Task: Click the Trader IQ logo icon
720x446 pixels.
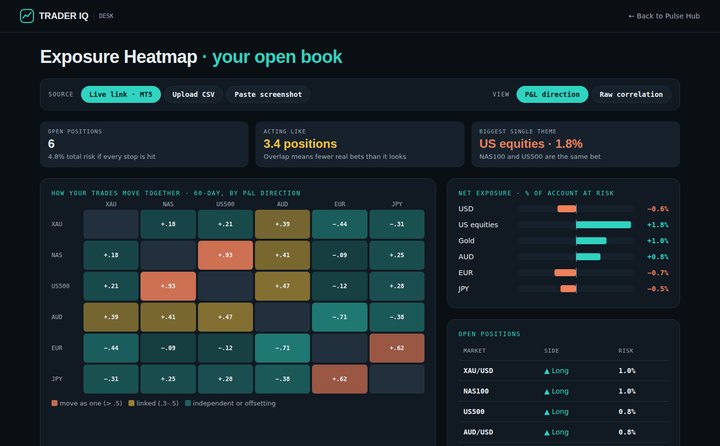Action: point(27,16)
